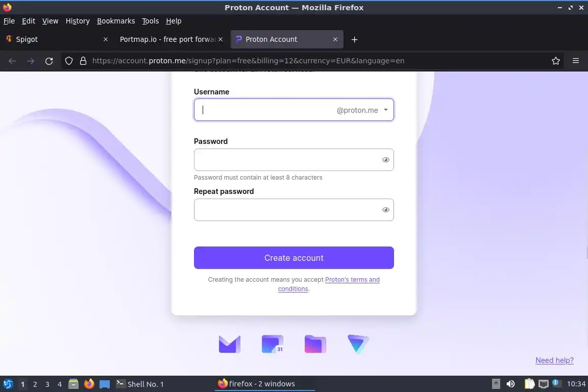This screenshot has height=392, width=588.
Task: Switch to the Portmap.io tab
Action: point(170,39)
